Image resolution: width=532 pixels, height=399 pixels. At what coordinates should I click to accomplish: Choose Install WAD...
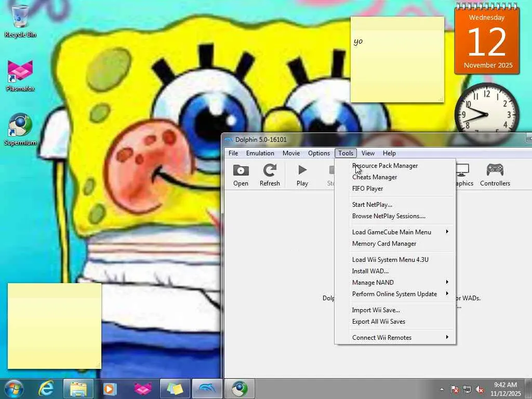tap(395, 271)
